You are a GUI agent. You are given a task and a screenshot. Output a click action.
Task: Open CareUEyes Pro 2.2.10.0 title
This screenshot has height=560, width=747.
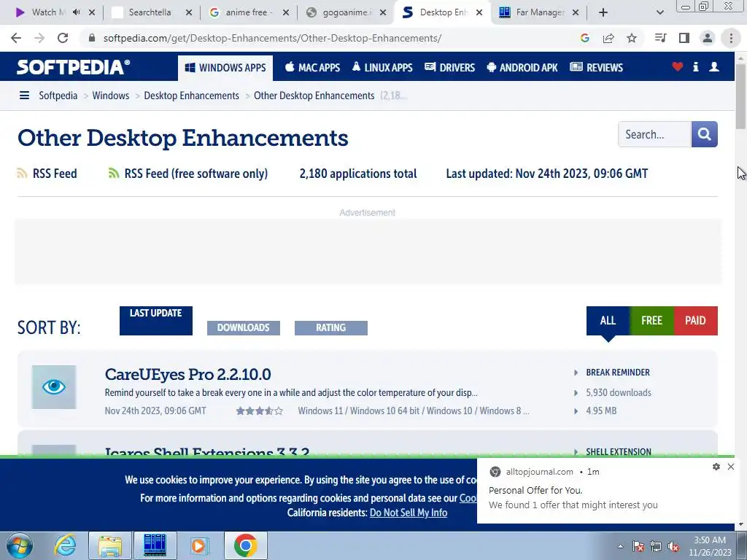click(187, 374)
